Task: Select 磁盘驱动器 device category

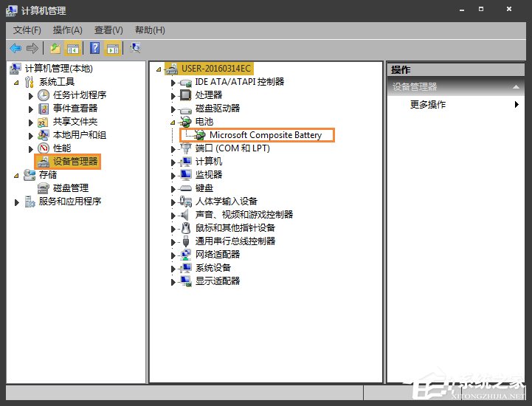Action: coord(218,109)
